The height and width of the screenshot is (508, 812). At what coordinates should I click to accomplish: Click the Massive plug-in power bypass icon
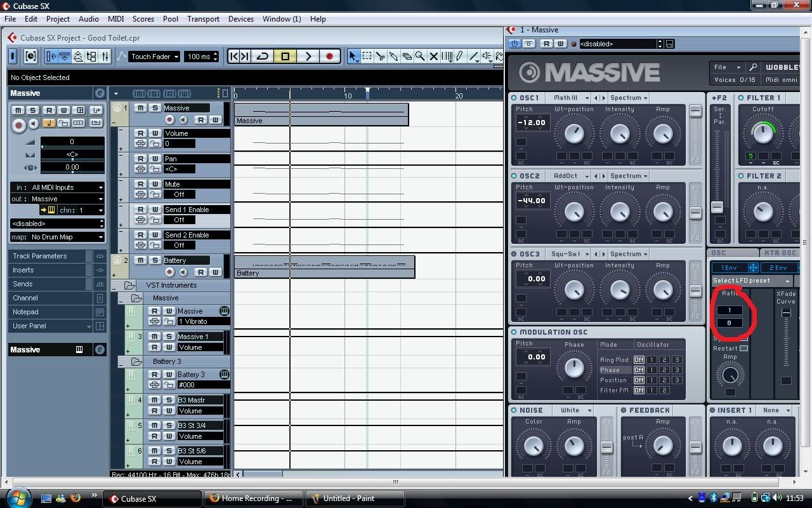point(514,44)
